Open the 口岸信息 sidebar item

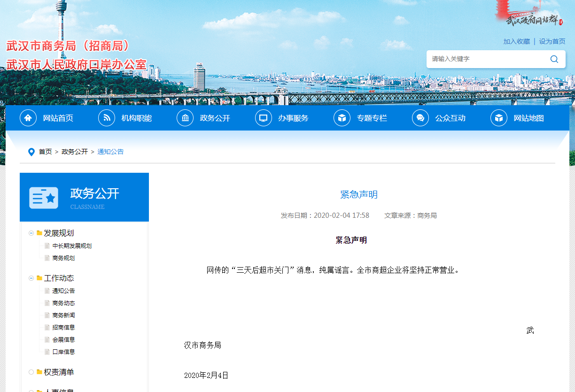[63, 352]
